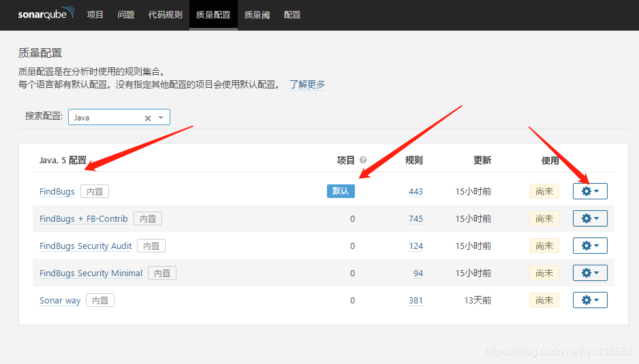This screenshot has height=364, width=639.
Task: Click the 13天前 update time
Action: click(x=478, y=301)
